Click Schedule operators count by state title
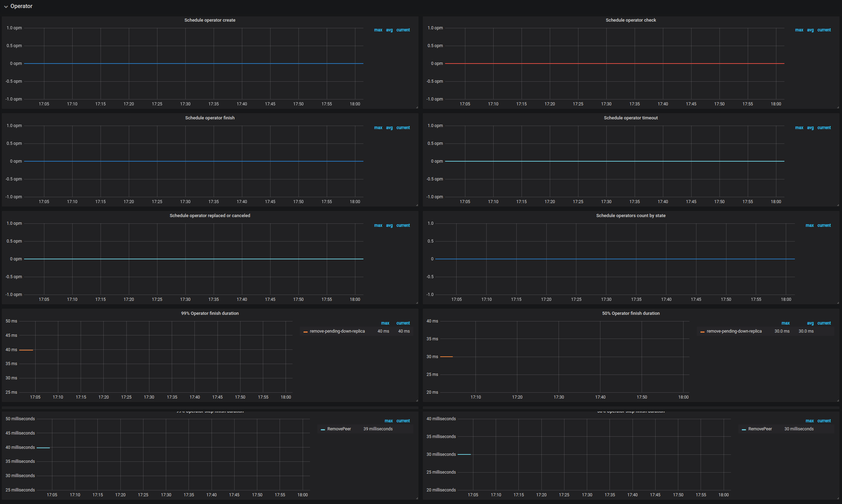Image resolution: width=842 pixels, height=504 pixels. click(630, 216)
